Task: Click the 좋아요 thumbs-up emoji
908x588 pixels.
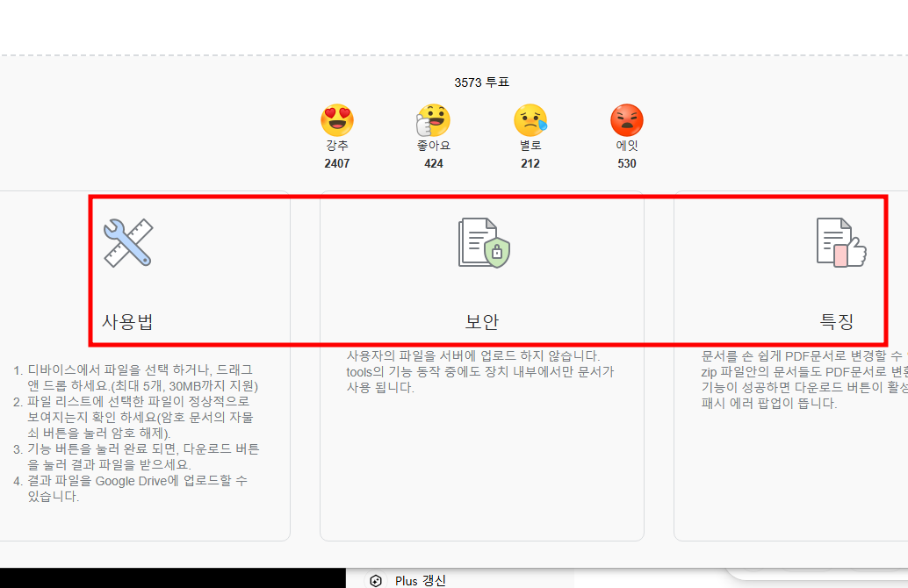Action: pyautogui.click(x=433, y=119)
